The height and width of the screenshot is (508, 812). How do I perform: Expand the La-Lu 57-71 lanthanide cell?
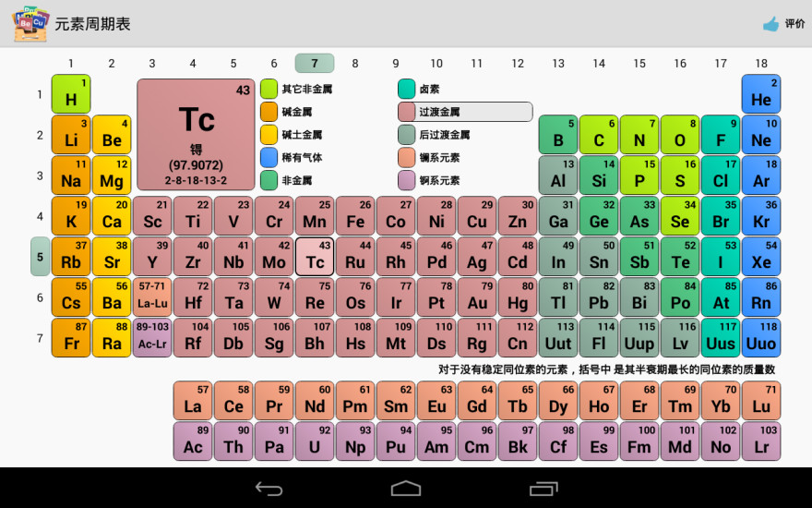[x=152, y=297]
